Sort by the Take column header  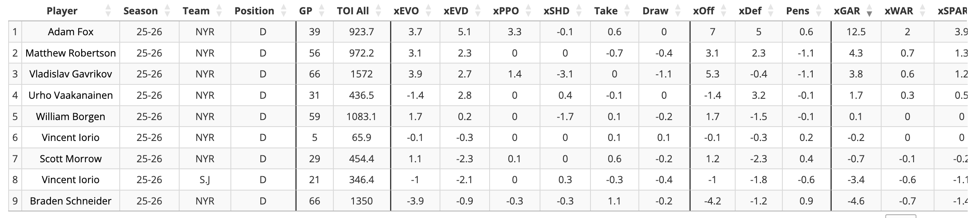click(x=606, y=11)
